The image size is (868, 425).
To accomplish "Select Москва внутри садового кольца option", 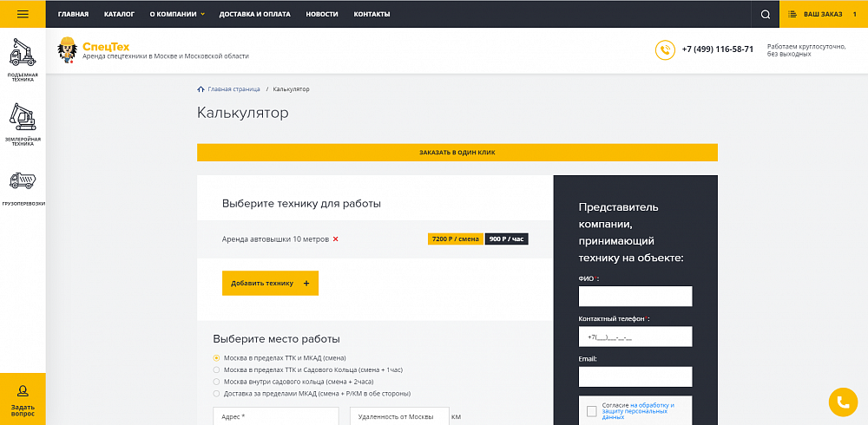I will [216, 382].
